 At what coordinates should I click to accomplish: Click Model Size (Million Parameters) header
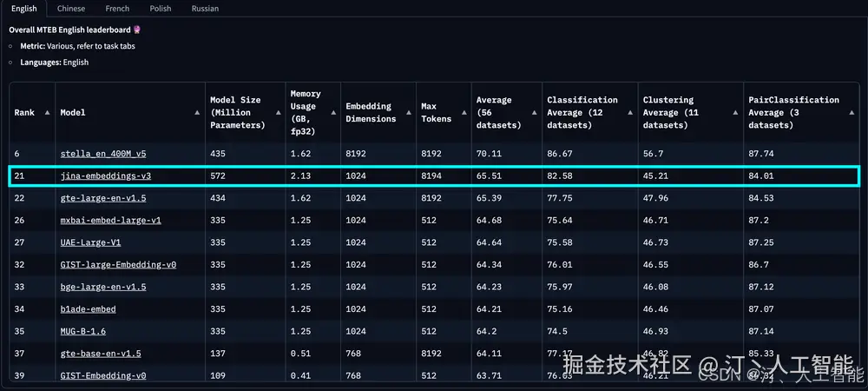[x=238, y=112]
